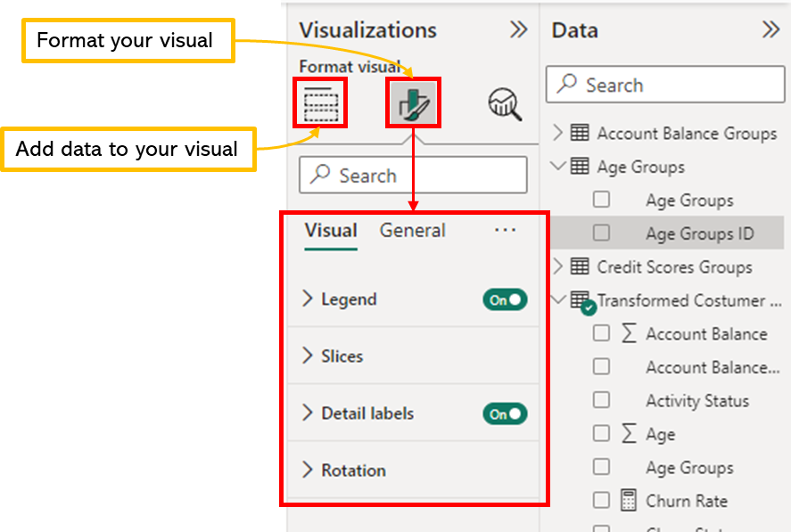The height and width of the screenshot is (532, 791).
Task: Disable the Detail labels toggle
Action: (x=504, y=413)
